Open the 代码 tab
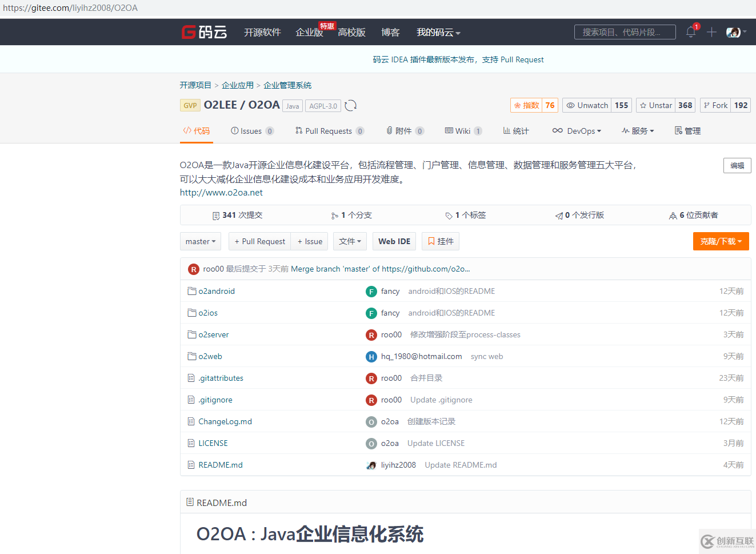 197,131
